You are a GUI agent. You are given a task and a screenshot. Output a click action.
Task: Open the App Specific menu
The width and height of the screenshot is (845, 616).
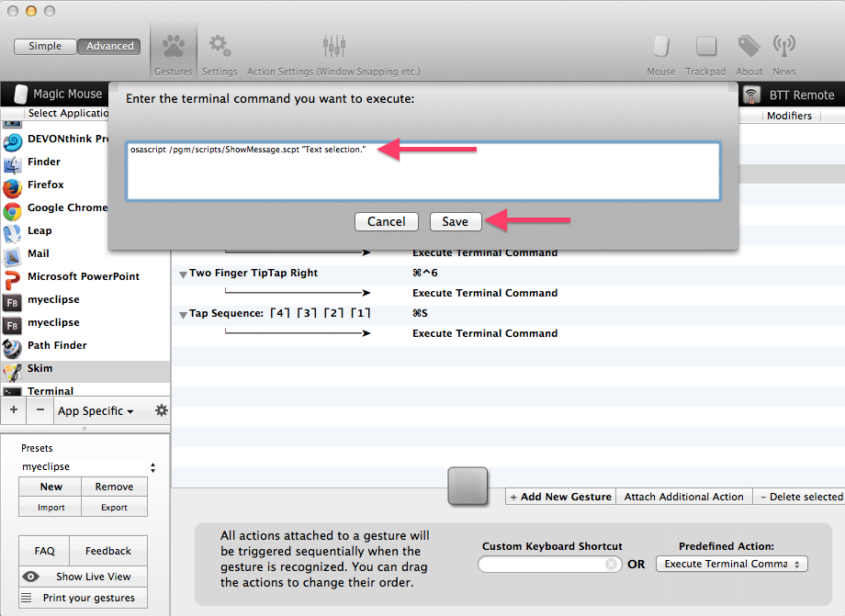(x=96, y=410)
